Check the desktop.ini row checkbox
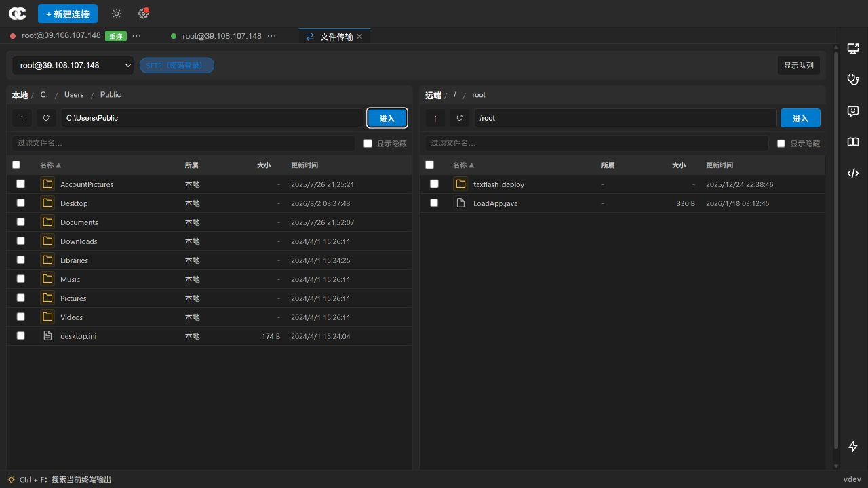This screenshot has height=488, width=868. (21, 335)
